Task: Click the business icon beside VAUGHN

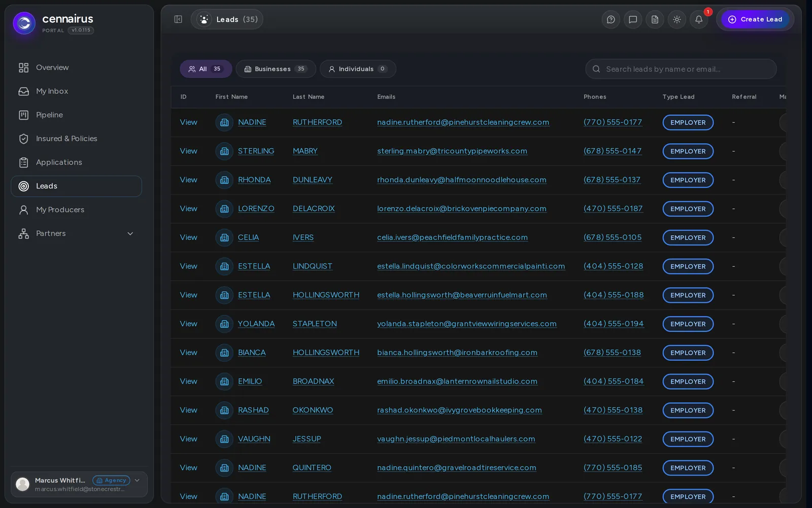Action: coord(224,439)
